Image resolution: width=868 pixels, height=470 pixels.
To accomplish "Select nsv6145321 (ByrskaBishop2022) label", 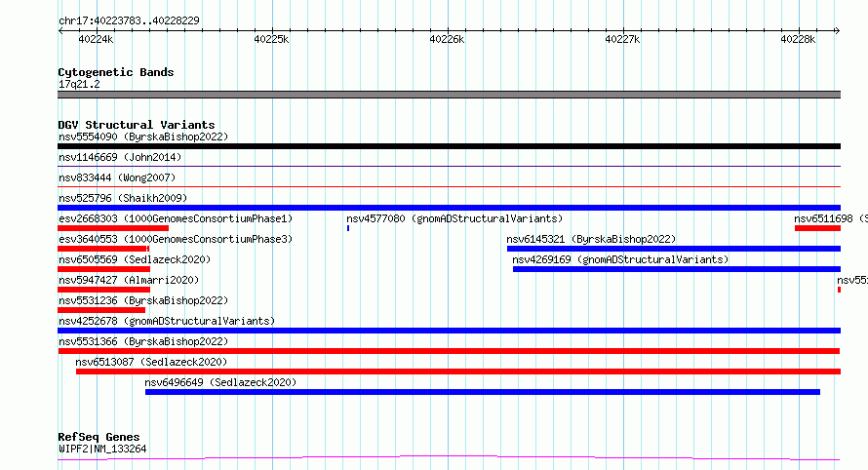I will pyautogui.click(x=591, y=239).
